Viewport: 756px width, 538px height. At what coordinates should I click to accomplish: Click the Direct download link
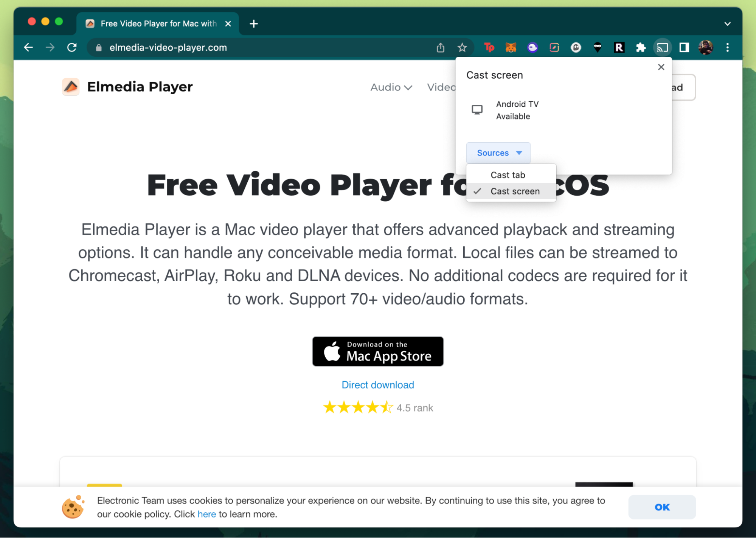tap(378, 384)
